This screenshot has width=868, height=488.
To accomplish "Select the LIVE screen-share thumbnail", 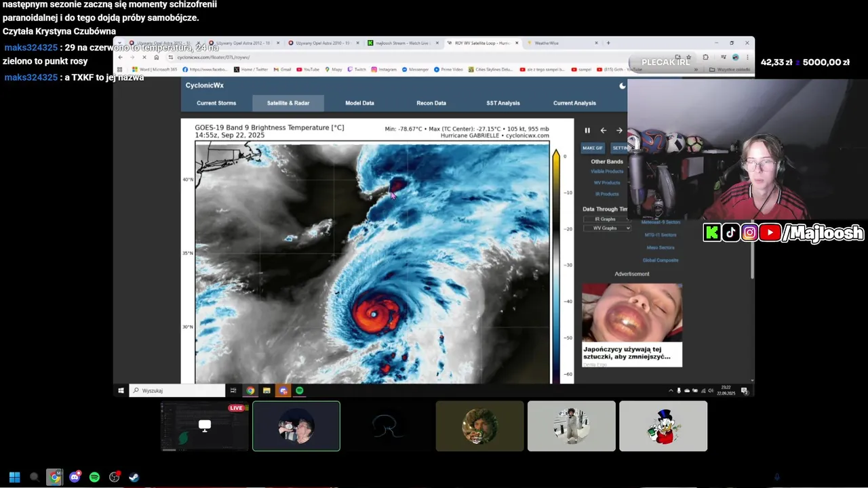I will click(204, 426).
